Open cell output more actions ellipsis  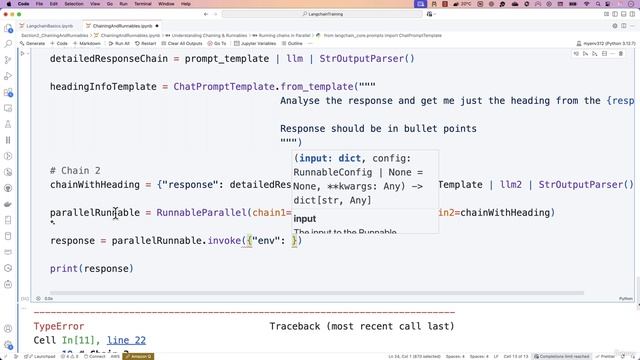point(24,308)
